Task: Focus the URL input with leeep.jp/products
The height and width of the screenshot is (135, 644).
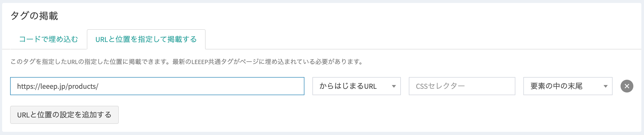Action: coord(157,86)
